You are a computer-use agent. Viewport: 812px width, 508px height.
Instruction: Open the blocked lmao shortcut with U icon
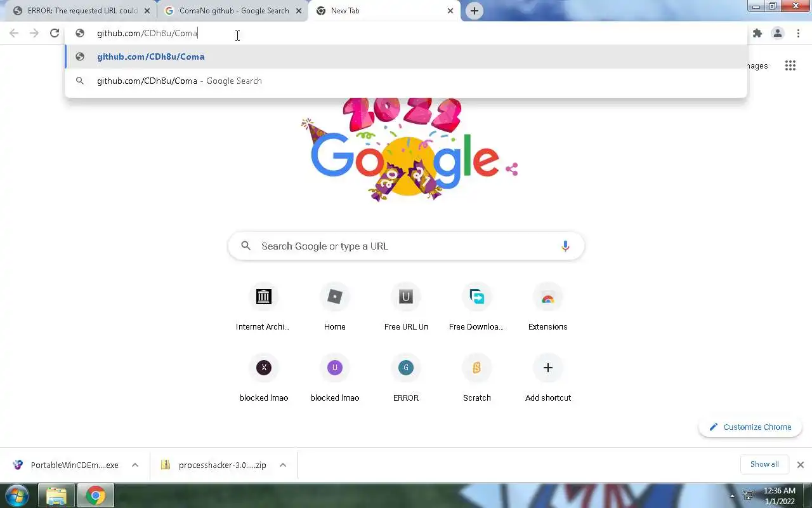click(x=335, y=379)
